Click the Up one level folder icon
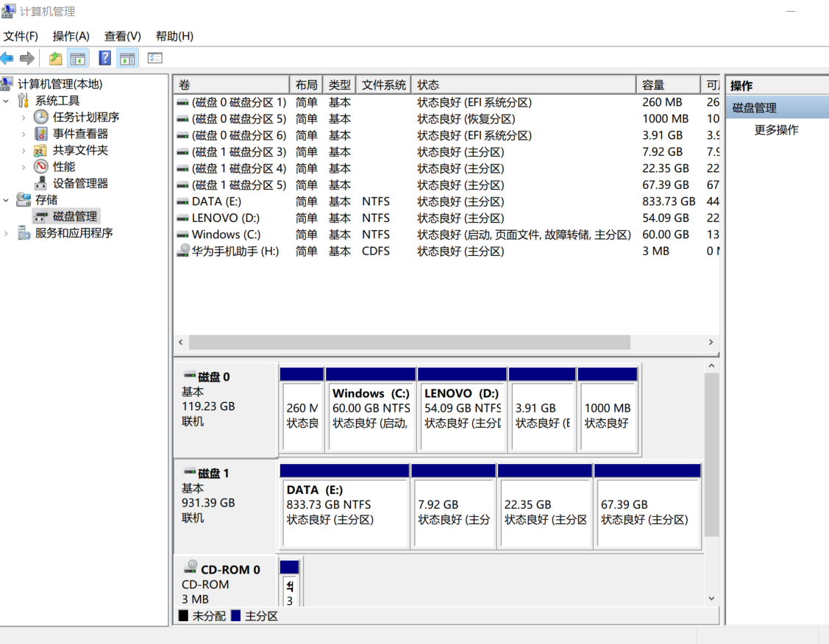The image size is (829, 644). click(x=55, y=58)
